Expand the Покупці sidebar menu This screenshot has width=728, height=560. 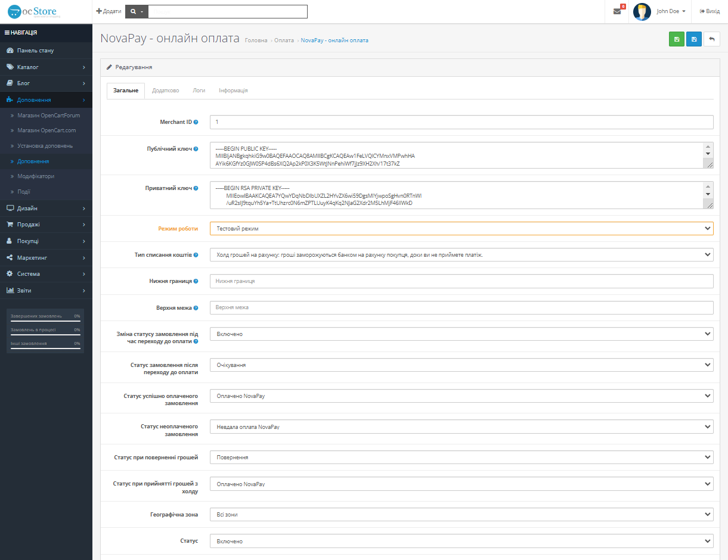coord(46,241)
